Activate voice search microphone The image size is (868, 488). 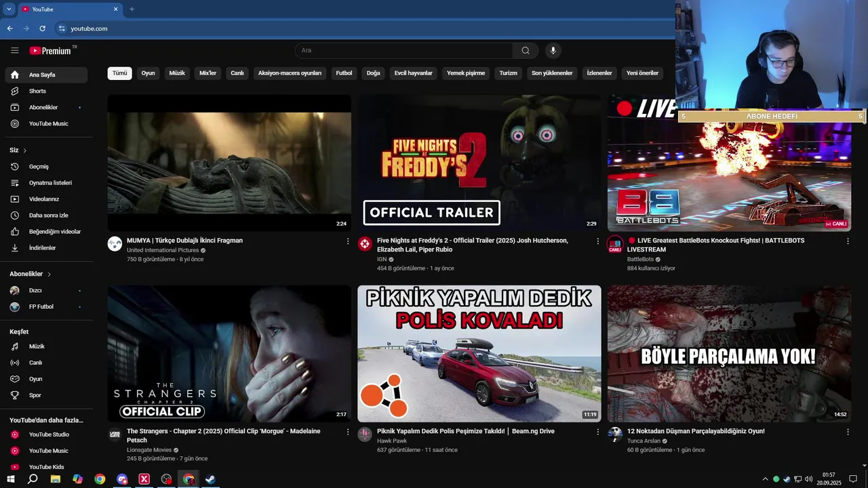point(553,50)
